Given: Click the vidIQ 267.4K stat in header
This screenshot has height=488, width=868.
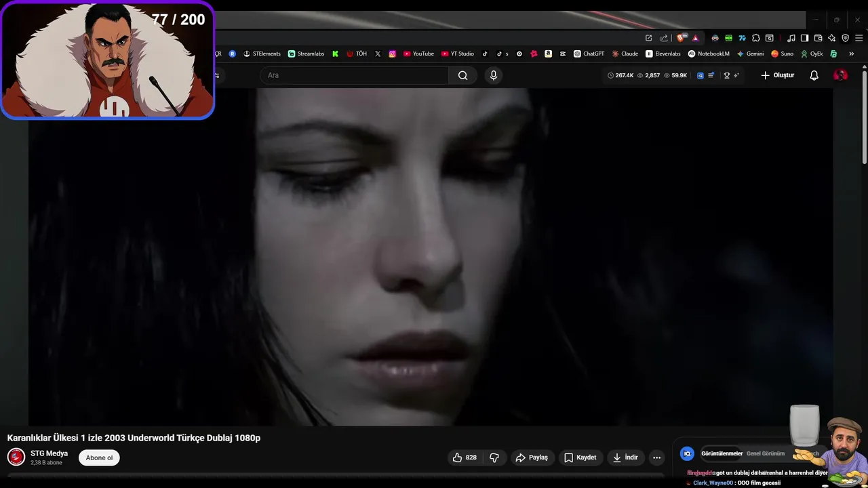Looking at the screenshot, I should 620,75.
